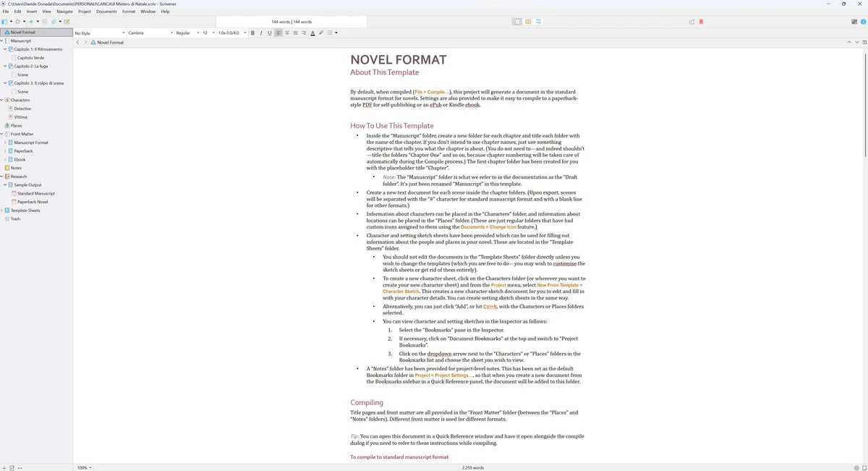The width and height of the screenshot is (868, 471).
Task: Expand the Ebook folder
Action: click(x=5, y=159)
